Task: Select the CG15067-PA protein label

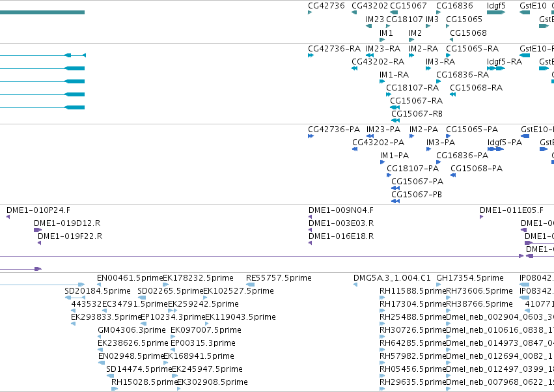Action: click(x=417, y=181)
